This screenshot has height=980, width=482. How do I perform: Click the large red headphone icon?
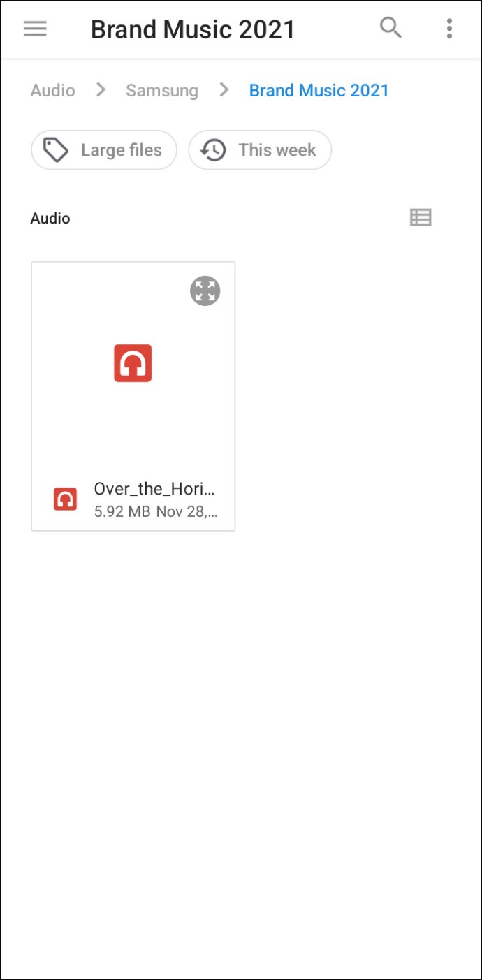click(133, 363)
